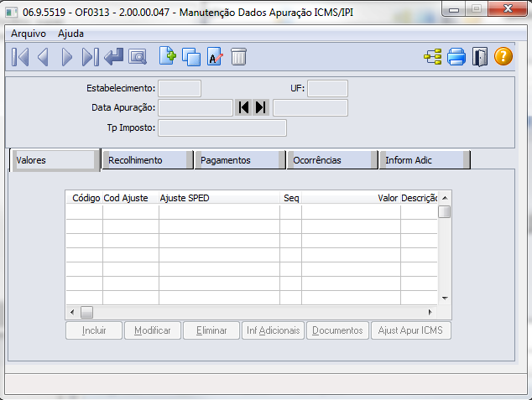Click the Documentos button
This screenshot has height=400, width=532.
(337, 330)
